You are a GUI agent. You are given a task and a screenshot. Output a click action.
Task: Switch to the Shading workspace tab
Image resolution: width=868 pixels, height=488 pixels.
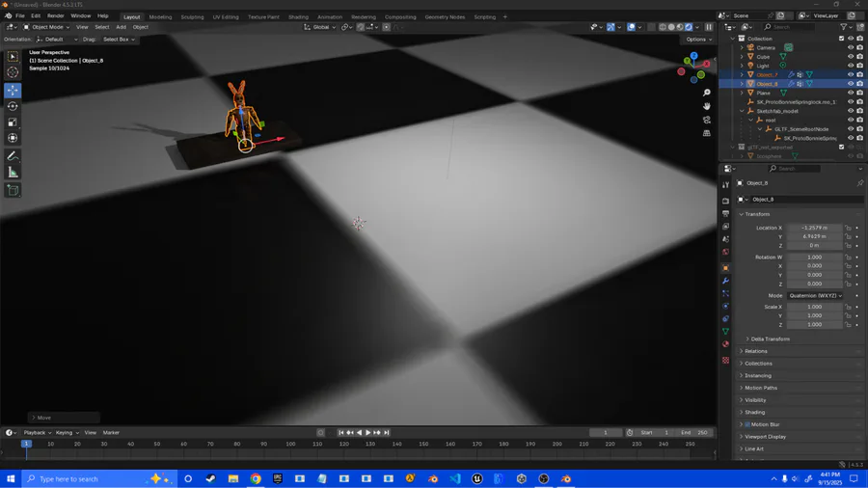[x=298, y=16]
